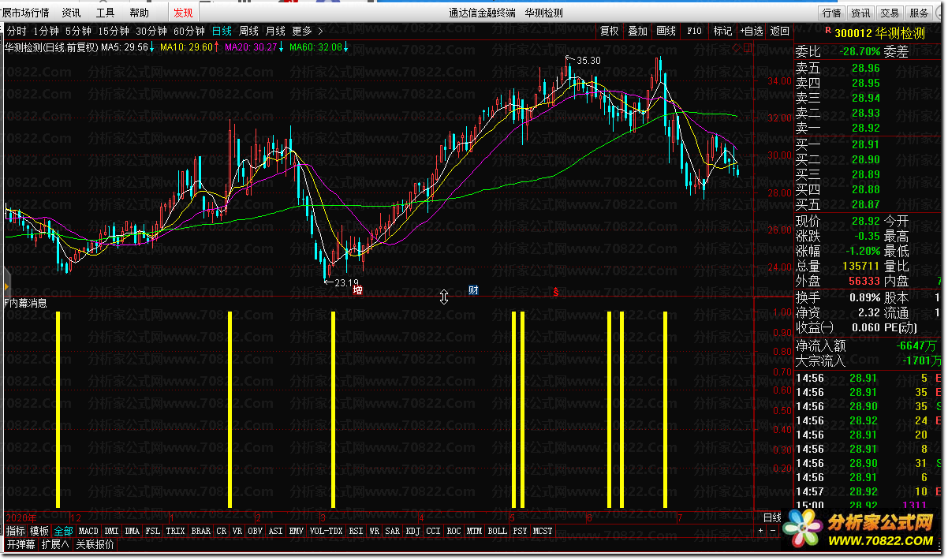The height and width of the screenshot is (560, 948).
Task: Select the 分时 intraday period
Action: [17, 31]
